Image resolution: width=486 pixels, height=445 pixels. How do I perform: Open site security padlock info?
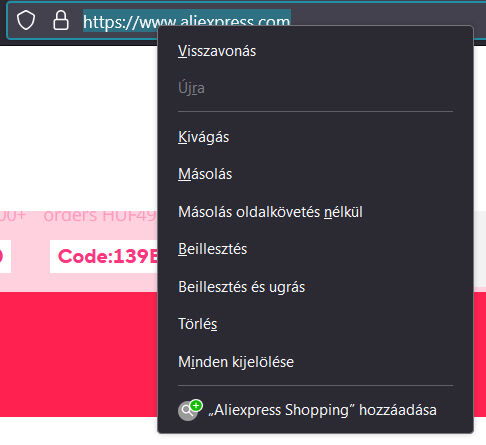pyautogui.click(x=61, y=20)
